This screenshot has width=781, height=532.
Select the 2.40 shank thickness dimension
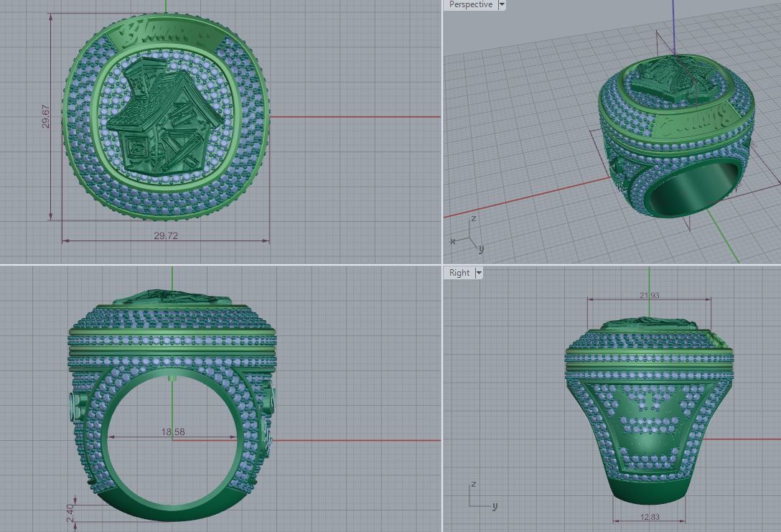(x=70, y=513)
